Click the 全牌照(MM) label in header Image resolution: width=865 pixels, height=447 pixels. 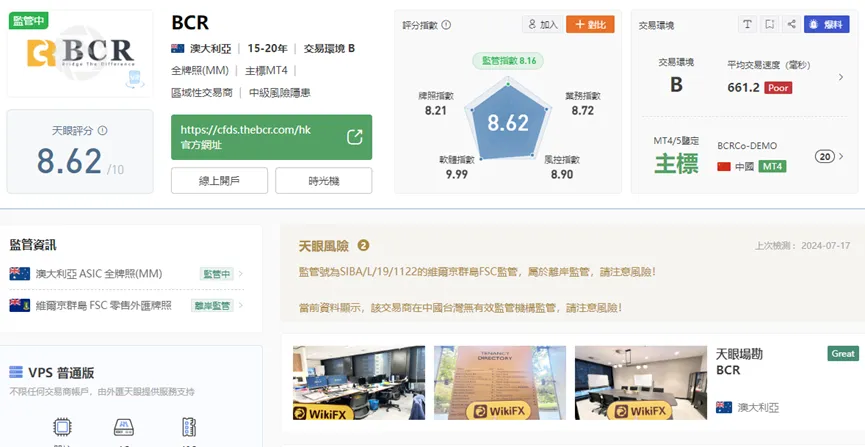[x=200, y=71]
